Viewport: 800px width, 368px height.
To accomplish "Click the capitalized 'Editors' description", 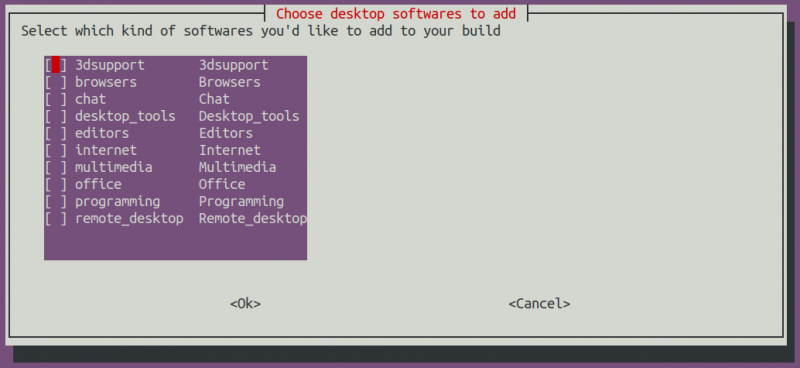I will (x=226, y=133).
